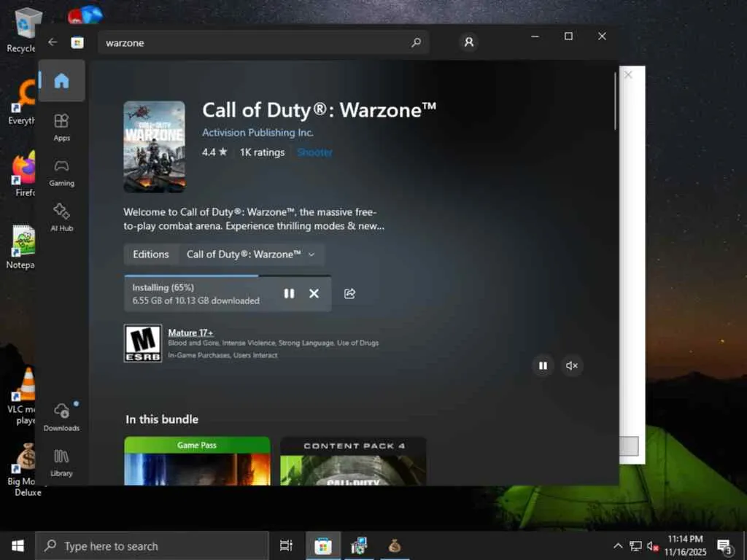The height and width of the screenshot is (560, 747).
Task: Open the Windows Start menu
Action: tap(18, 545)
